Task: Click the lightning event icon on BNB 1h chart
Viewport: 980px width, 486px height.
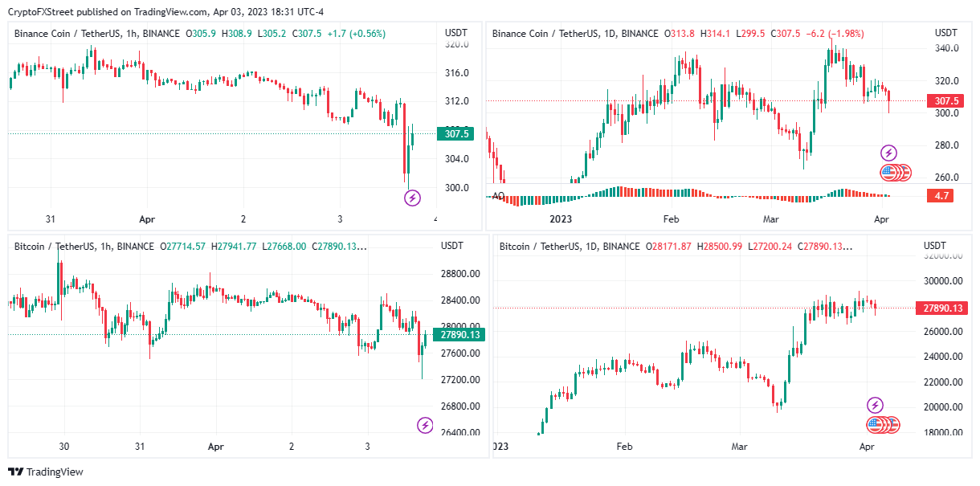Action: click(412, 198)
